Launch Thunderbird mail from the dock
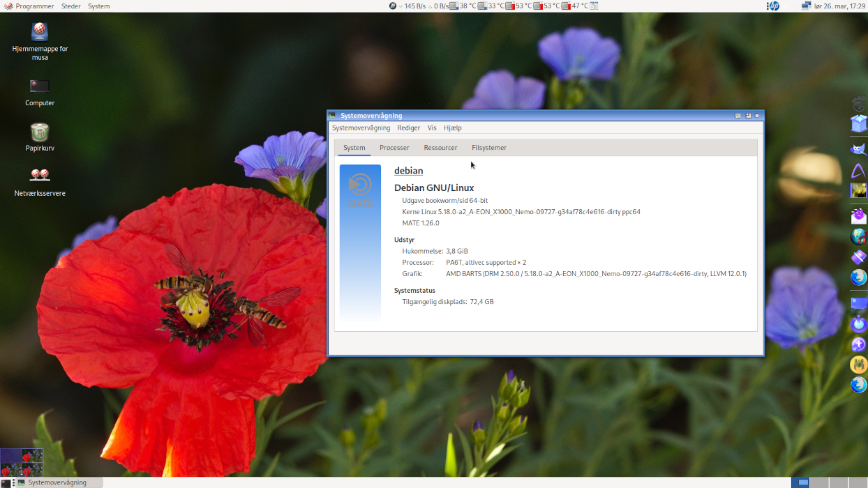 (858, 215)
